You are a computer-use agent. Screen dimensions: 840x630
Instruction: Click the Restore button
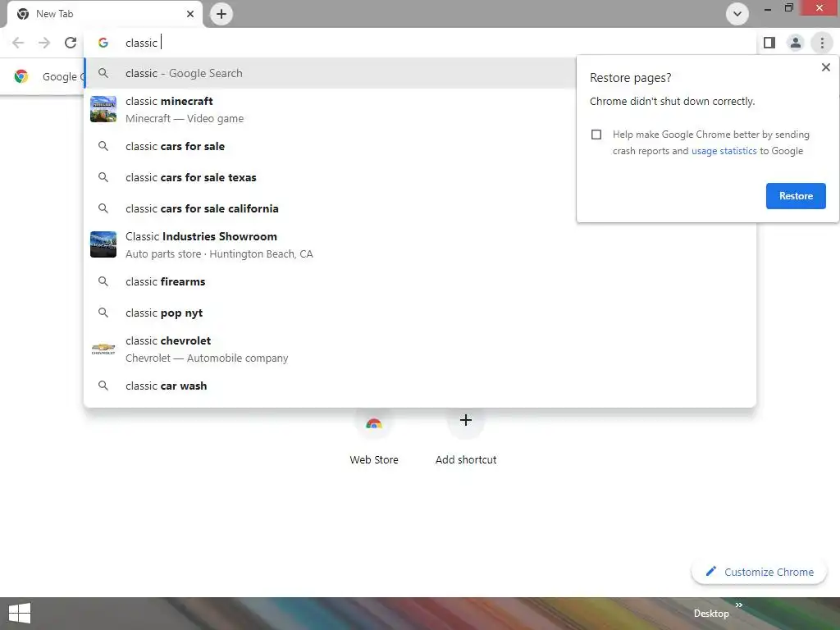[x=796, y=196]
